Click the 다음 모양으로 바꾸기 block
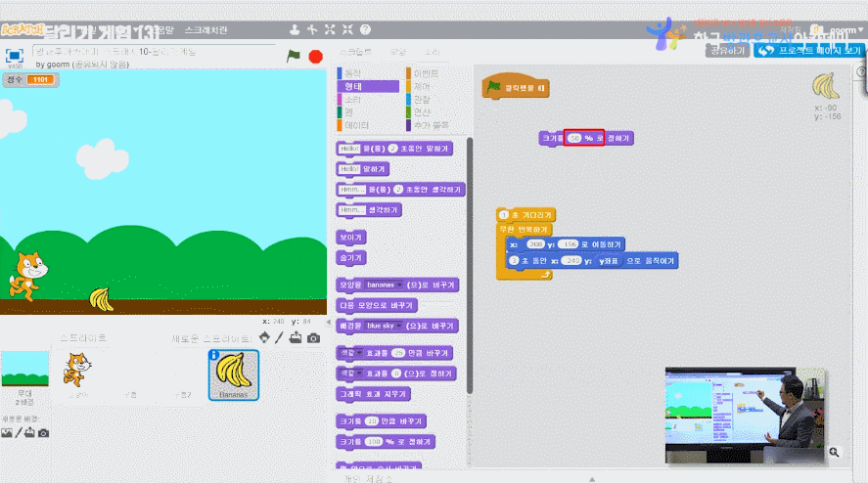Screen dimensions: 868x483 pyautogui.click(x=377, y=305)
